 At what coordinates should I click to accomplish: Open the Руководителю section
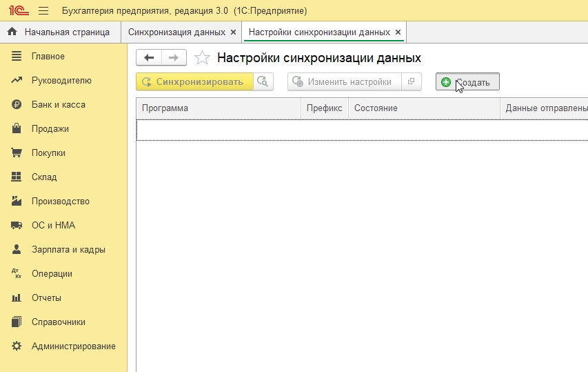click(61, 81)
